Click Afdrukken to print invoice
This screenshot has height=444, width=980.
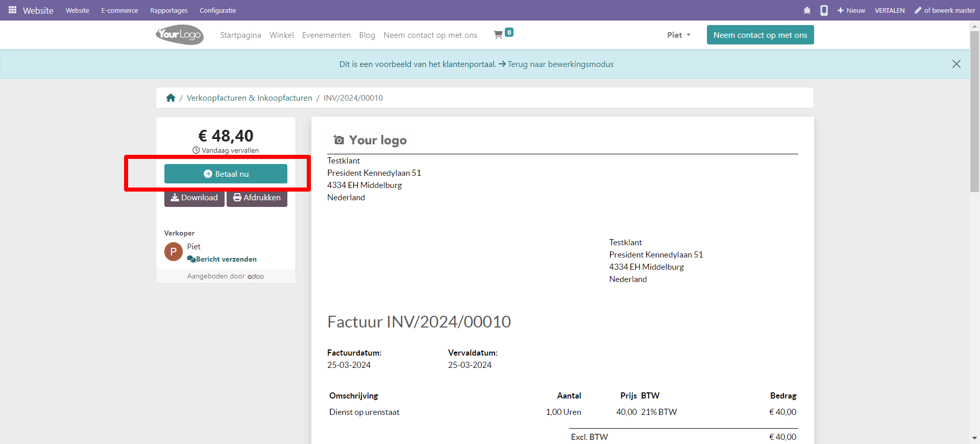[x=257, y=198]
